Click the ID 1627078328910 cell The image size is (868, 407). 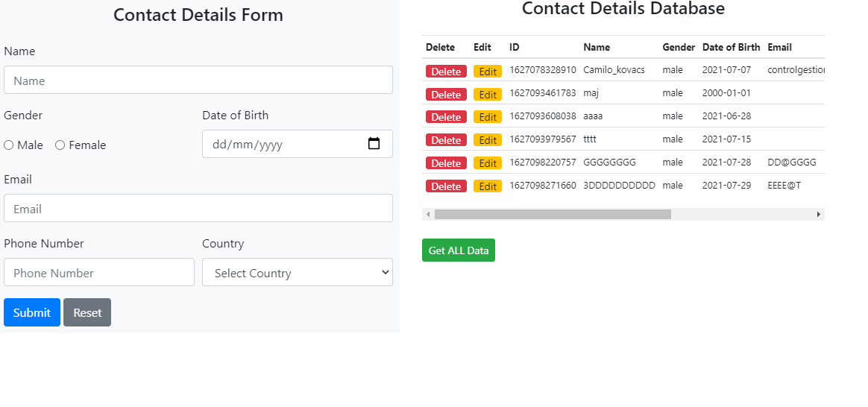click(543, 70)
